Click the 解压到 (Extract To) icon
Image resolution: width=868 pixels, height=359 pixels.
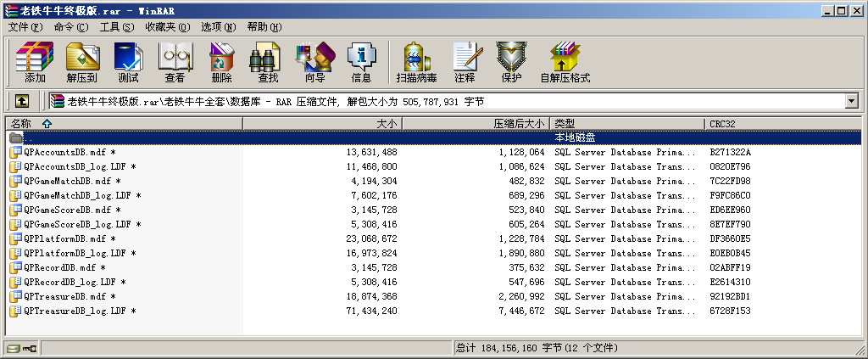[82, 62]
